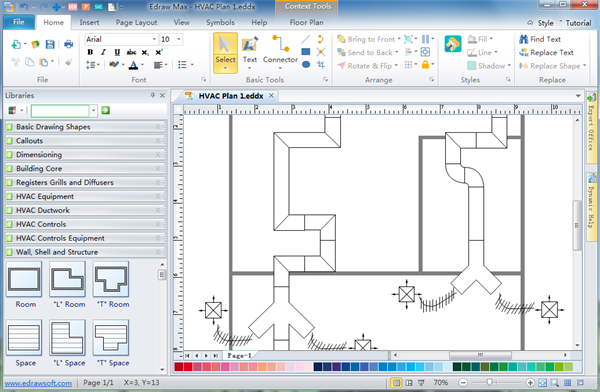
Task: Close the HVAC Ductwork library
Action: [158, 211]
